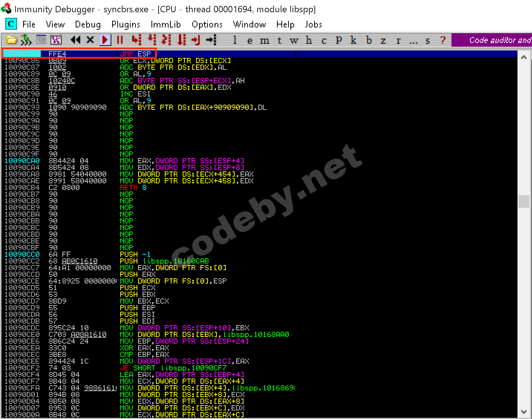Show Patches with 'p' button

tap(339, 40)
